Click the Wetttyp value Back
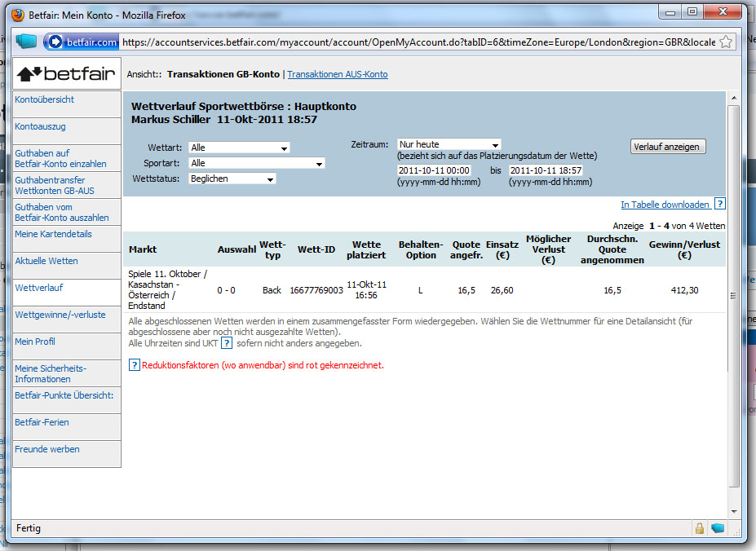The height and width of the screenshot is (551, 756). [272, 290]
